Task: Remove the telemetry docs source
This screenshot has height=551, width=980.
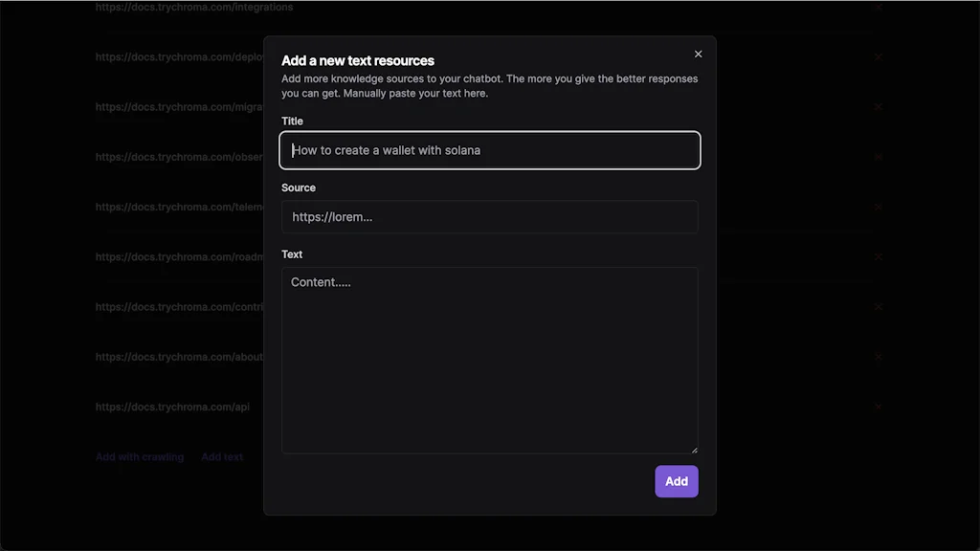Action: click(x=879, y=206)
